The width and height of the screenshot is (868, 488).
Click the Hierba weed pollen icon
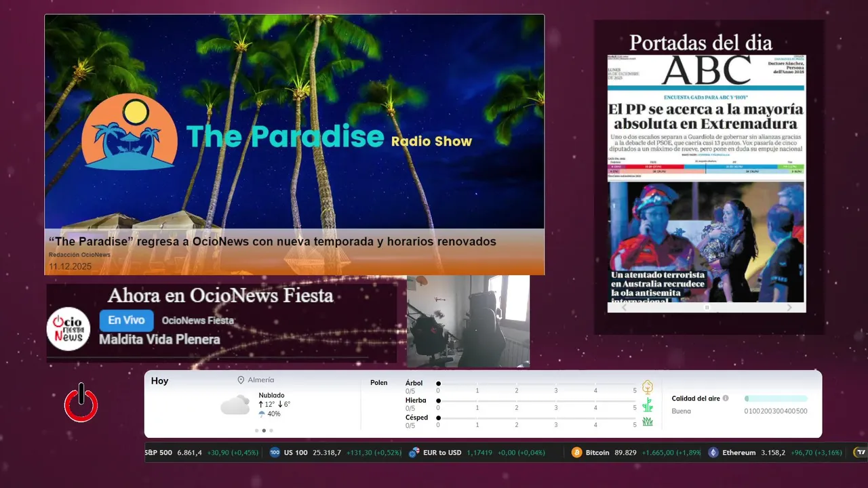[648, 405]
